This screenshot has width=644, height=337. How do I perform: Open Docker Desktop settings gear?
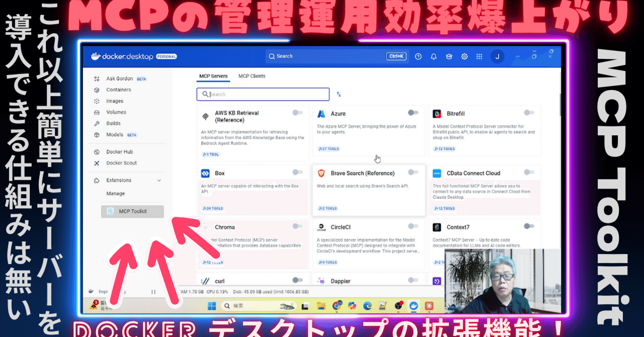click(x=464, y=56)
